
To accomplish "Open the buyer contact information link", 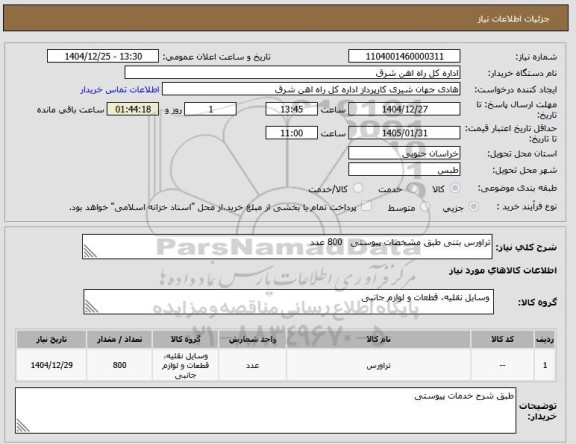I will (120, 90).
